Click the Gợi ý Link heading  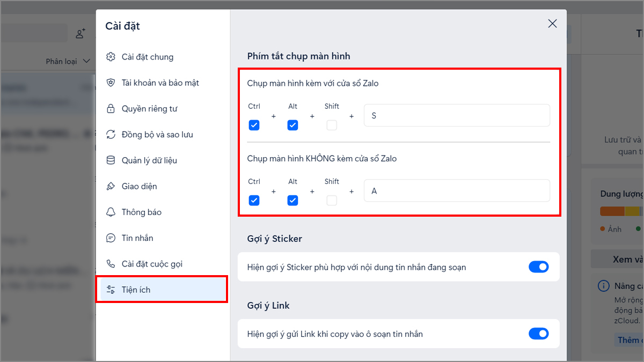(x=268, y=306)
